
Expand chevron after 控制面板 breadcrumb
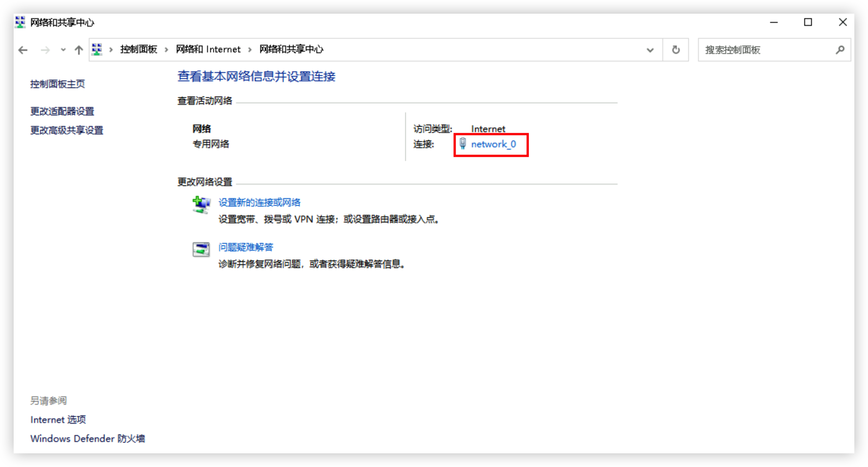166,50
